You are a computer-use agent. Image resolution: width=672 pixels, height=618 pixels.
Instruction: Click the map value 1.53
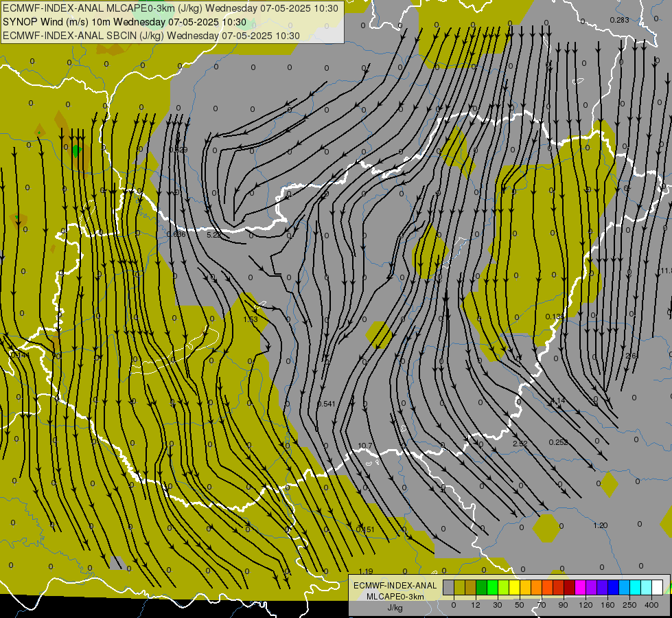coord(251,319)
